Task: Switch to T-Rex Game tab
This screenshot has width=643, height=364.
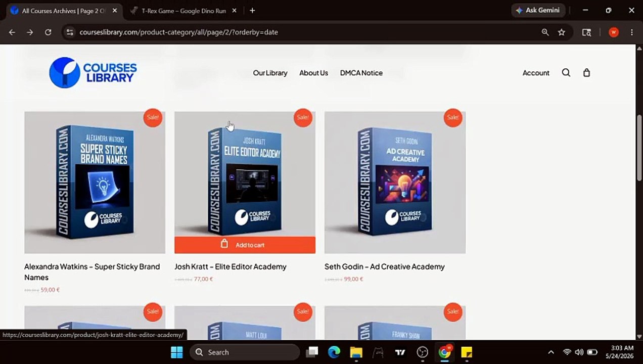Action: coord(182,11)
